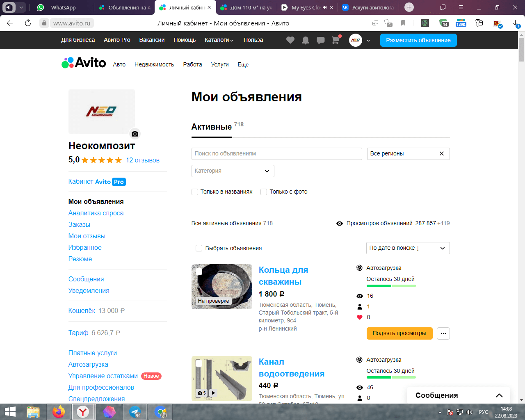Viewport: 525px width, 420px height.
Task: Click the www.avito.ru address bar
Action: [72, 23]
